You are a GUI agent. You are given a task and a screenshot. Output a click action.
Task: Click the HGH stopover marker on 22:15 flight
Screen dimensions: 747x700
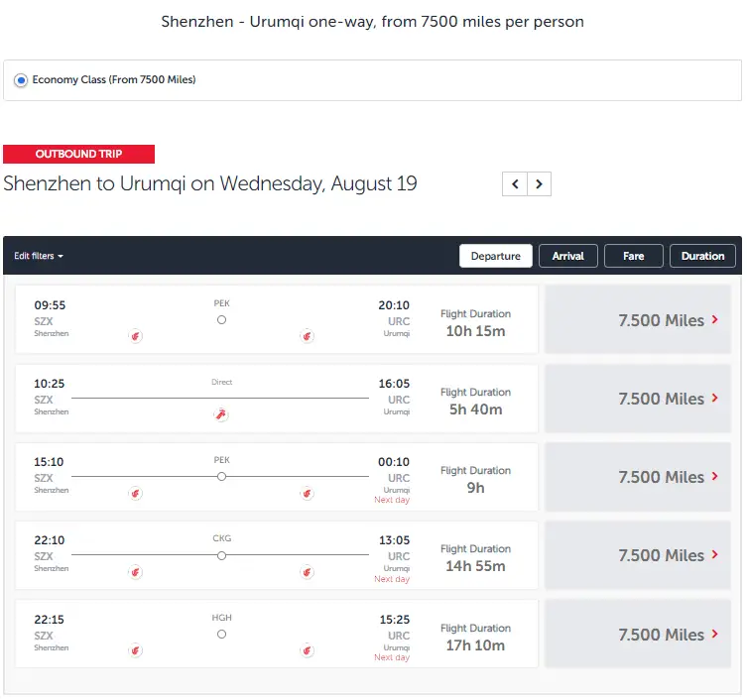[x=221, y=635]
